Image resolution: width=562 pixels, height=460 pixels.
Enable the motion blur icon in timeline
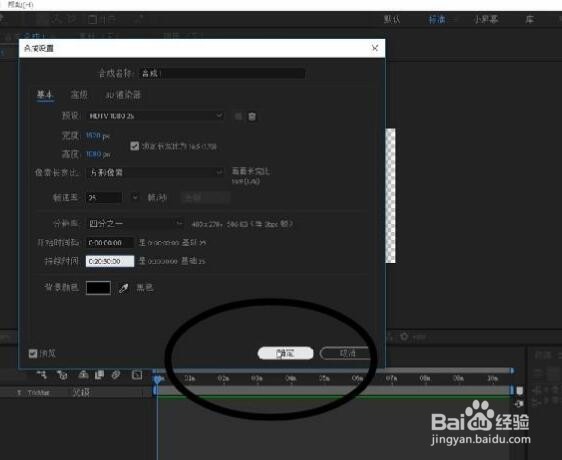click(116, 375)
